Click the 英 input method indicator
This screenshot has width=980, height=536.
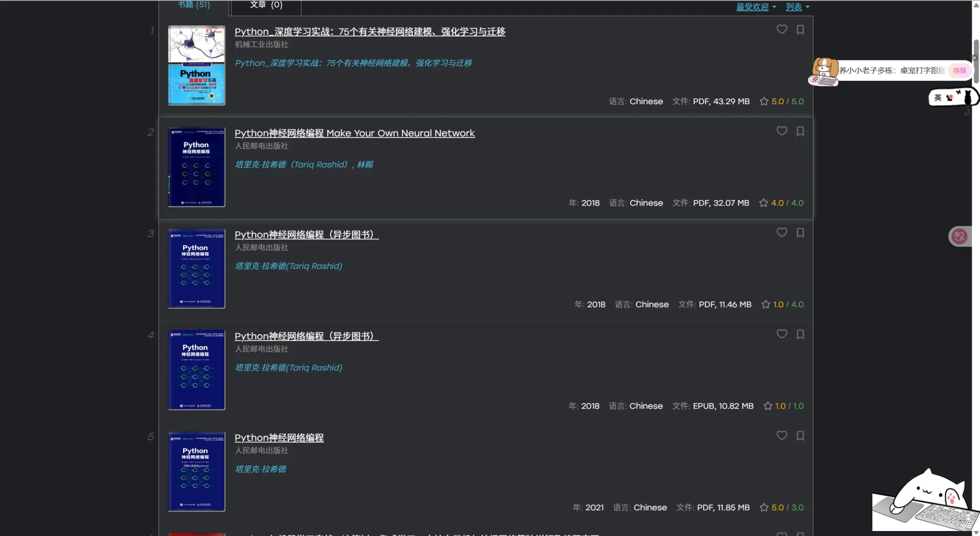point(937,98)
